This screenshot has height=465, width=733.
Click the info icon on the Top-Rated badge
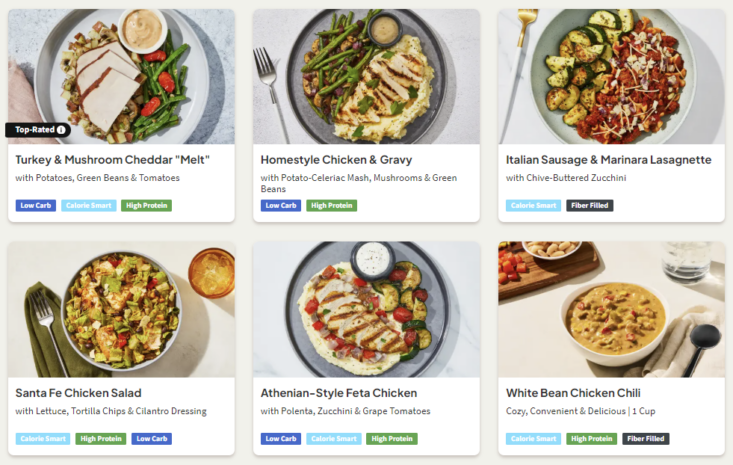click(x=61, y=130)
